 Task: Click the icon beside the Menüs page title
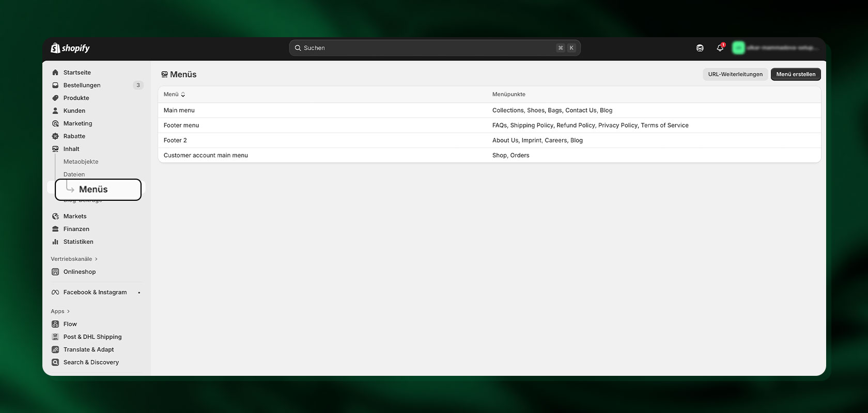164,74
